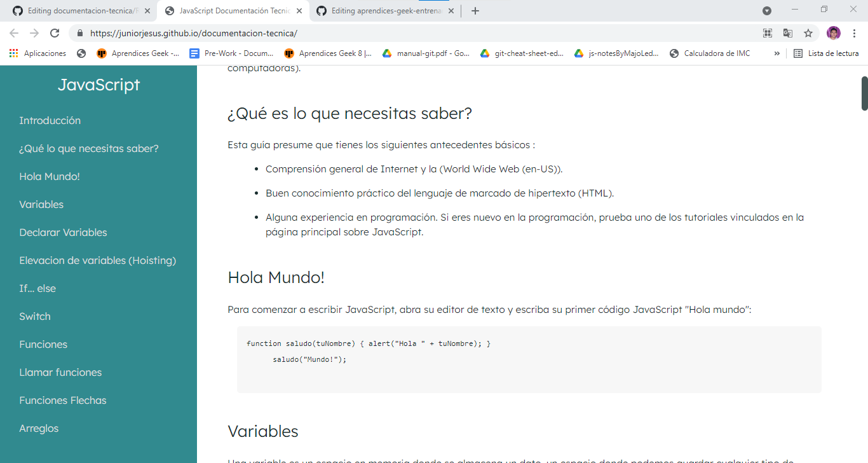Select Variables in the JavaScript sidebar
This screenshot has width=868, height=463.
point(41,204)
